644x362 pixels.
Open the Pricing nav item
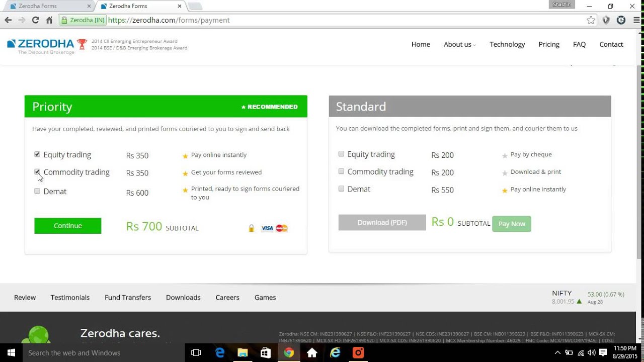tap(549, 44)
